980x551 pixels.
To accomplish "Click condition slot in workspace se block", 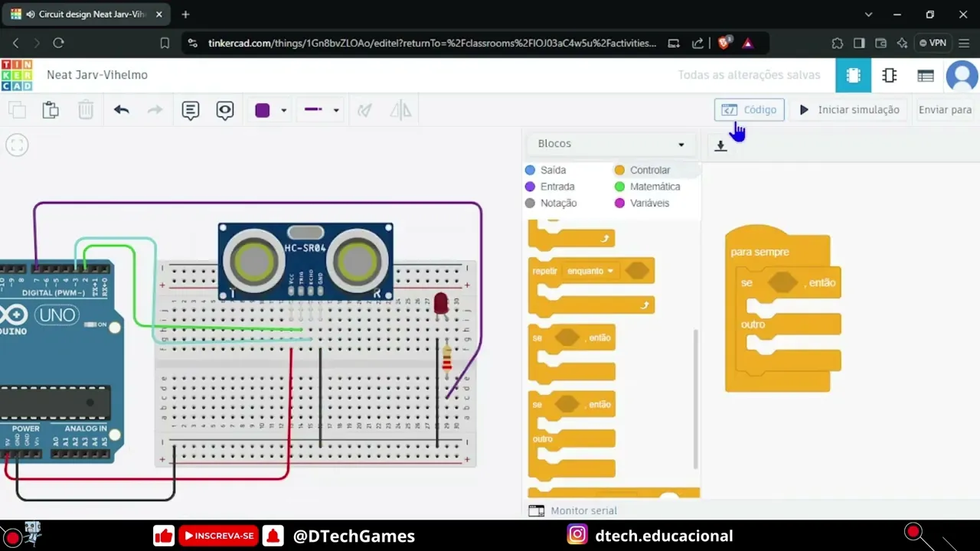I will (782, 282).
